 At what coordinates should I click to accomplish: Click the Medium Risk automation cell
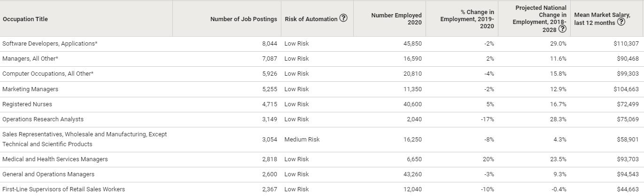[302, 140]
